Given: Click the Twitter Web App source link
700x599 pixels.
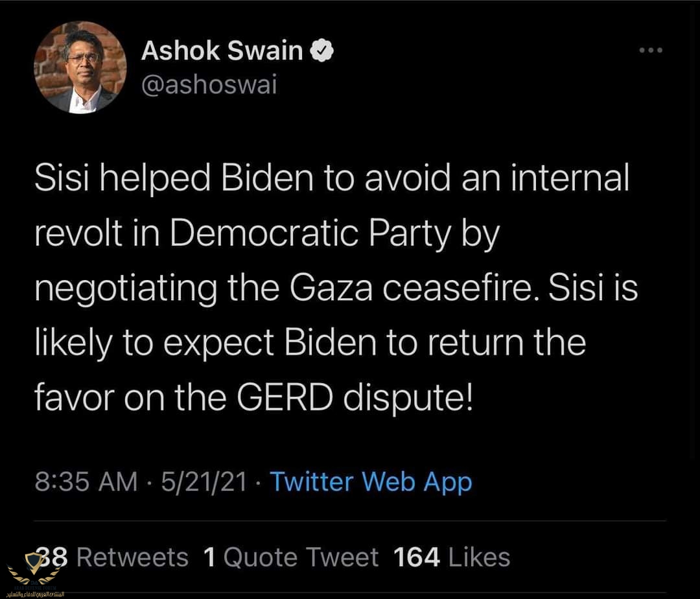Looking at the screenshot, I should [x=371, y=482].
